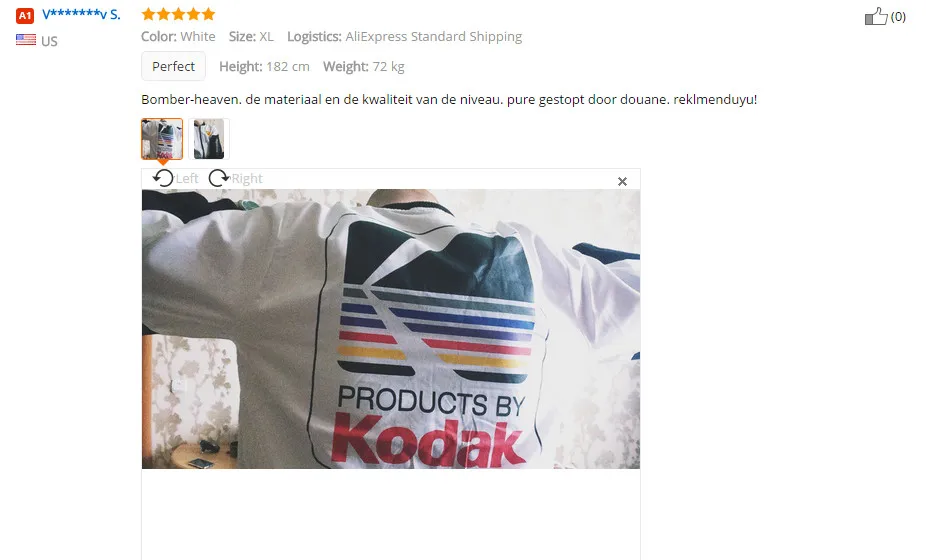926x560 pixels.
Task: Click the US country label
Action: tap(49, 41)
